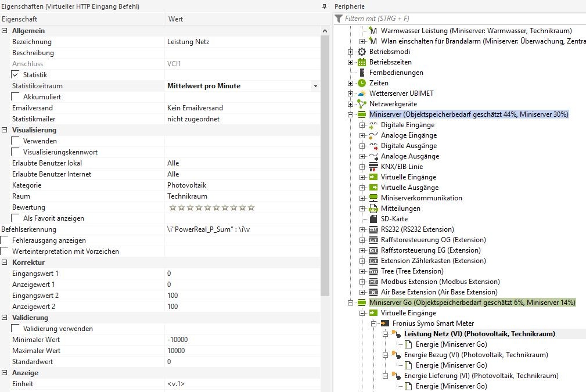Click the Fronius Symo Smart Meter icon
The image size is (586, 392).
click(384, 323)
